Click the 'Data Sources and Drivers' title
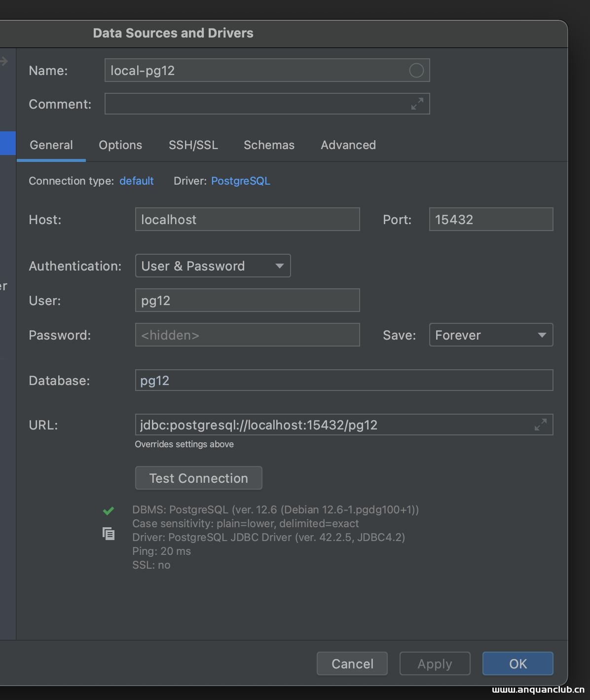This screenshot has width=590, height=700. 173,33
